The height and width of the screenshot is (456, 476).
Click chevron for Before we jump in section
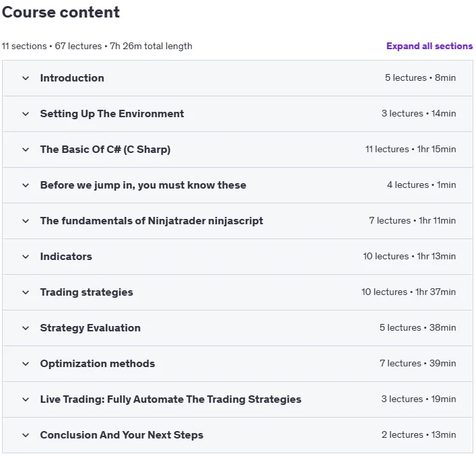click(26, 185)
